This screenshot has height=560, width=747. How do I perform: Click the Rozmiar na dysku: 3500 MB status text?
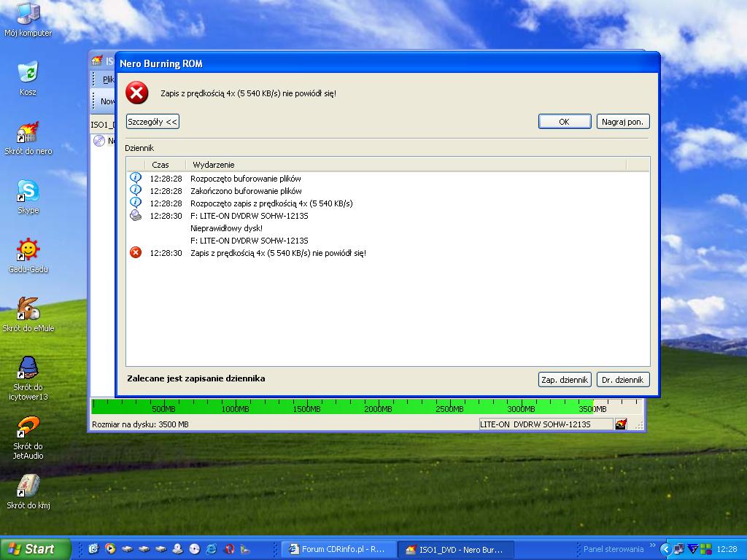click(x=140, y=424)
